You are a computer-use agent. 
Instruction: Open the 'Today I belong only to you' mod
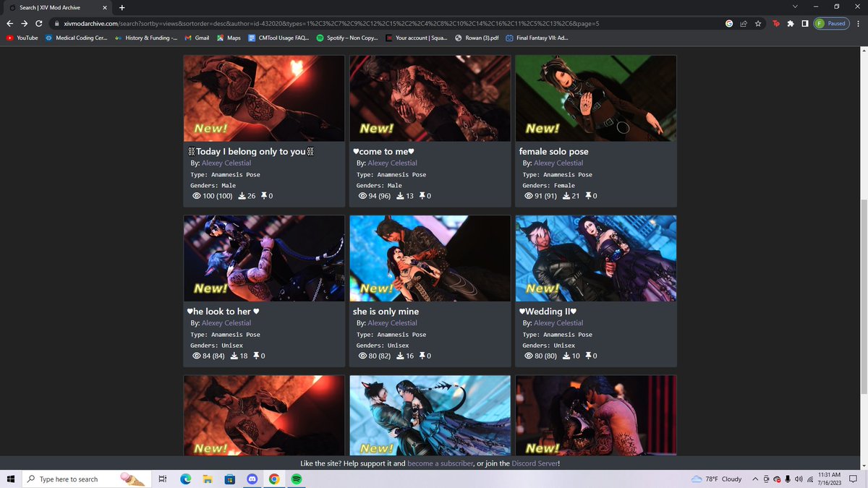click(x=250, y=151)
